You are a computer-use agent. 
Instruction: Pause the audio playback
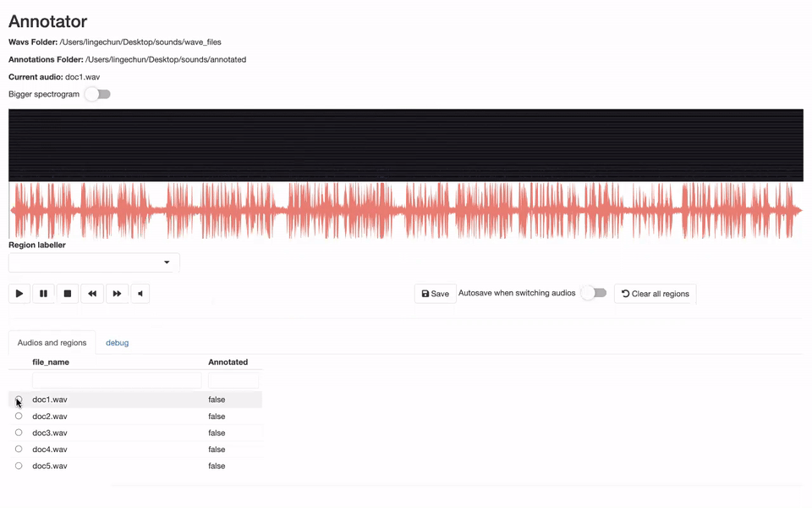[43, 294]
